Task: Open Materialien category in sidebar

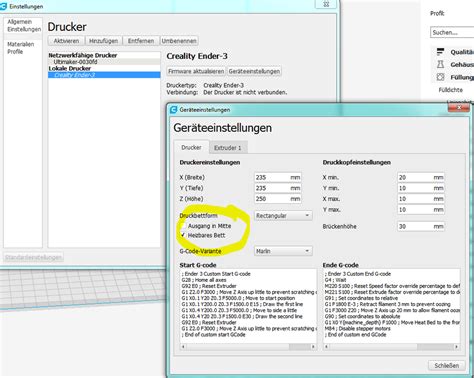Action: (x=21, y=44)
